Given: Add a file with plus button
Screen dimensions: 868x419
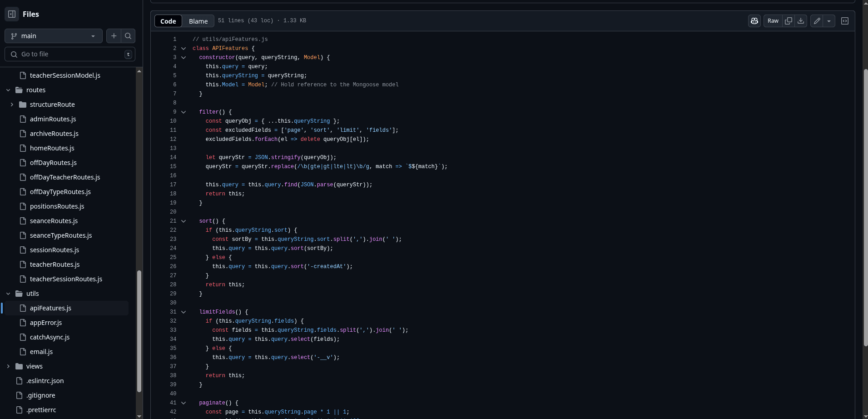Looking at the screenshot, I should click(x=114, y=36).
